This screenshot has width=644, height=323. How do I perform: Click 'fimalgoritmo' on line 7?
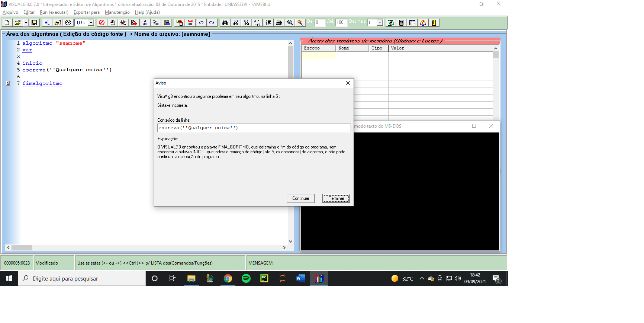42,83
